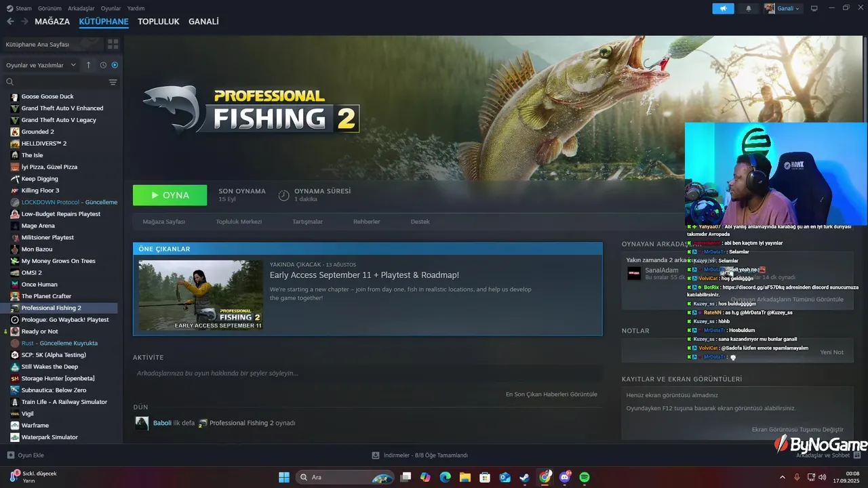This screenshot has width=868, height=488.
Task: Select HELLDIVERS 2 in the library
Action: 44,144
